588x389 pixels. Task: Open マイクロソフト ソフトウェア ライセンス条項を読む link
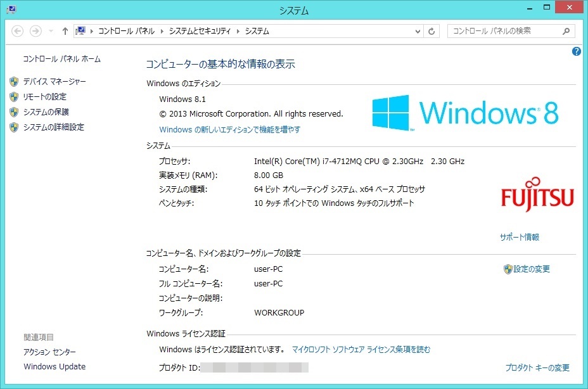point(361,350)
